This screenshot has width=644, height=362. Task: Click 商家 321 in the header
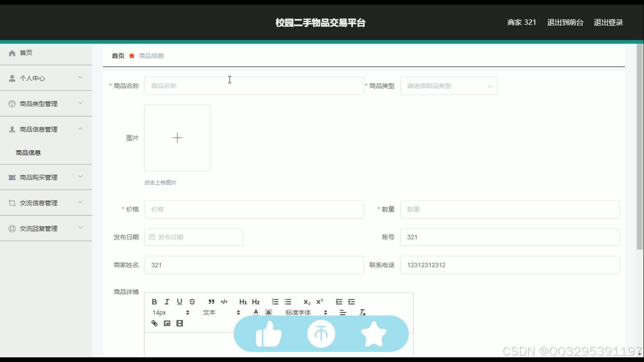point(522,22)
